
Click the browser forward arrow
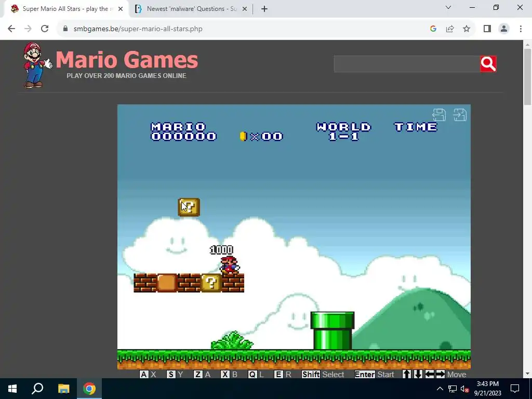28,29
